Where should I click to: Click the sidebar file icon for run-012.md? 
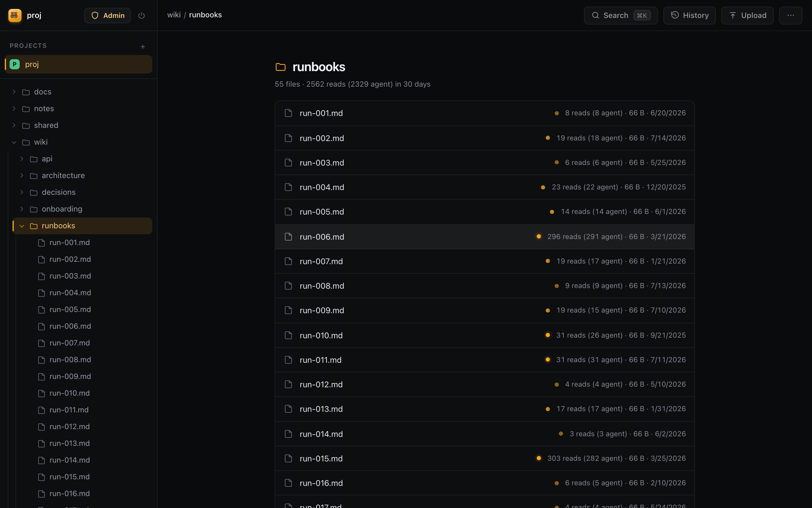pos(41,427)
